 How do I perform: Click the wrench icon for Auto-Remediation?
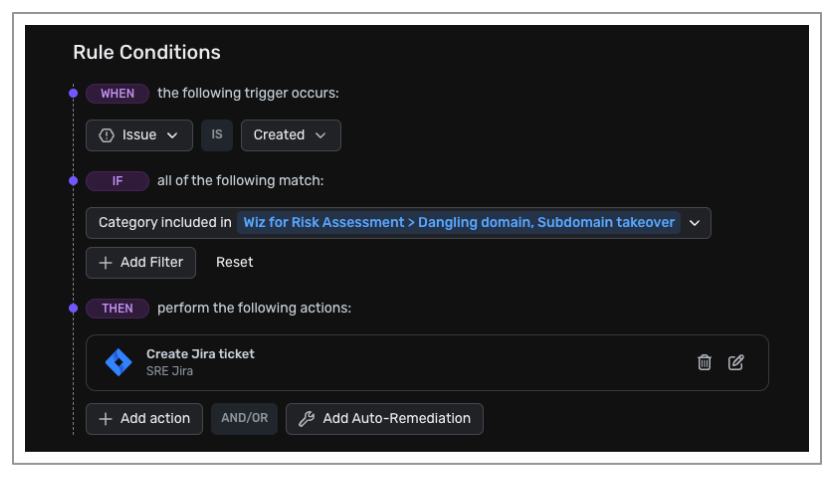(x=306, y=419)
